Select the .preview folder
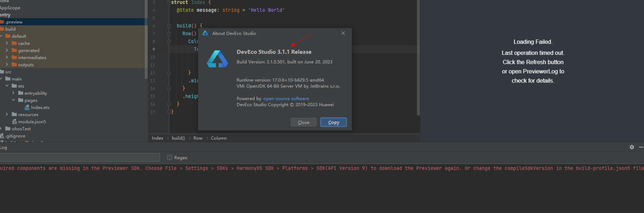This screenshot has width=644, height=213. point(14,22)
